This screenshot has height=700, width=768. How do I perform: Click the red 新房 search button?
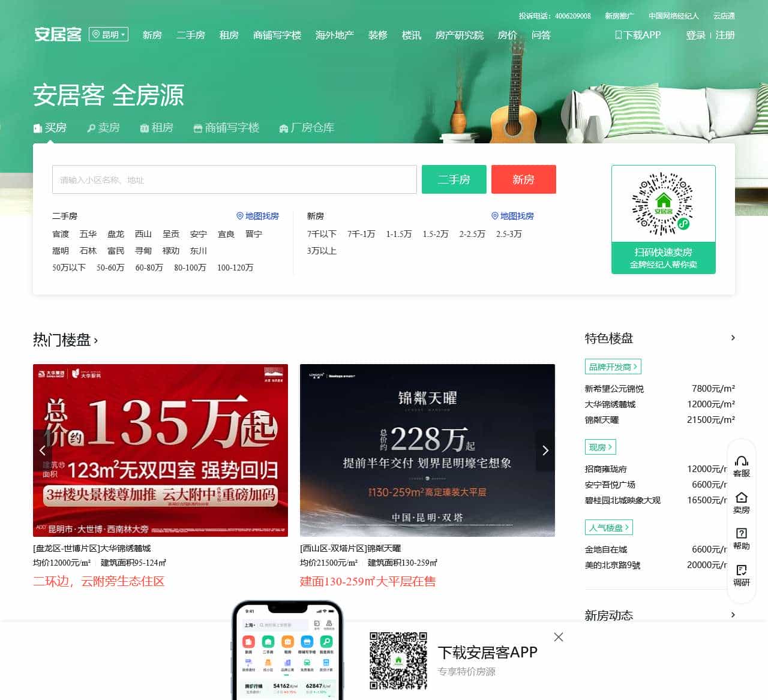click(x=524, y=179)
